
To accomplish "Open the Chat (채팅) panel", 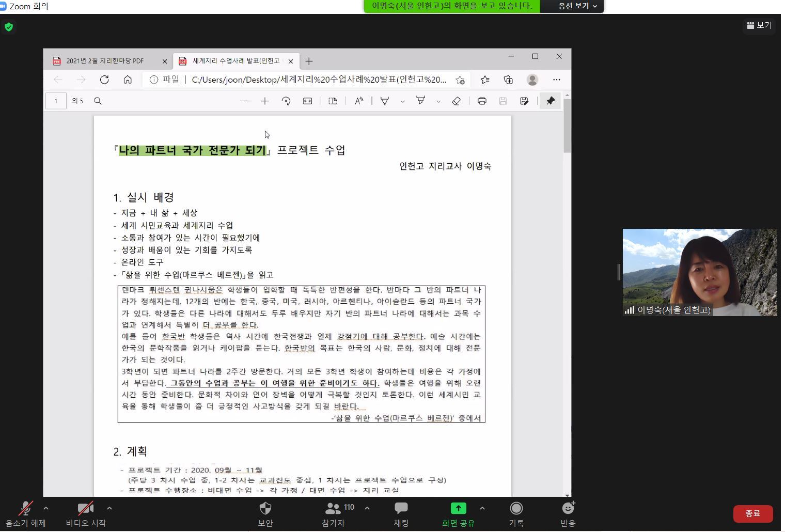I will click(x=401, y=509).
